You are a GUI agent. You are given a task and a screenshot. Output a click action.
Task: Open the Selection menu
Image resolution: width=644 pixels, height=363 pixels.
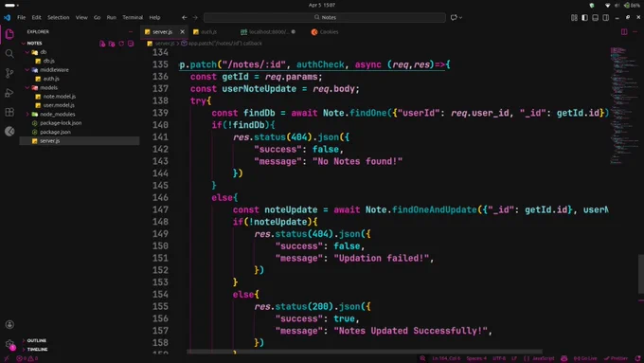(x=59, y=18)
